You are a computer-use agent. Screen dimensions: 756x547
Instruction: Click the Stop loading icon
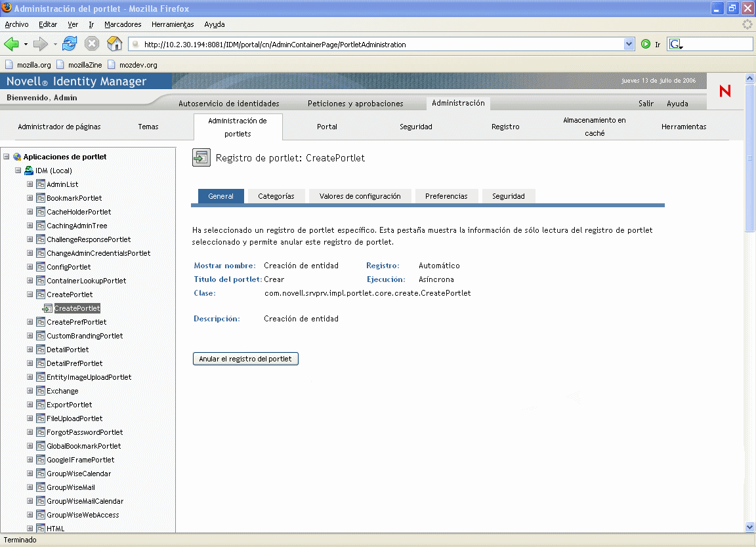92,44
